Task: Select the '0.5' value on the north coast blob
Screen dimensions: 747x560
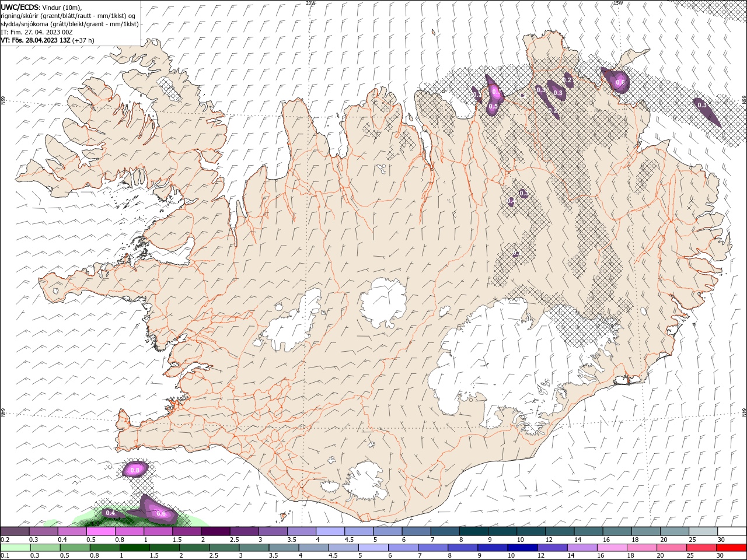Action: pos(493,106)
